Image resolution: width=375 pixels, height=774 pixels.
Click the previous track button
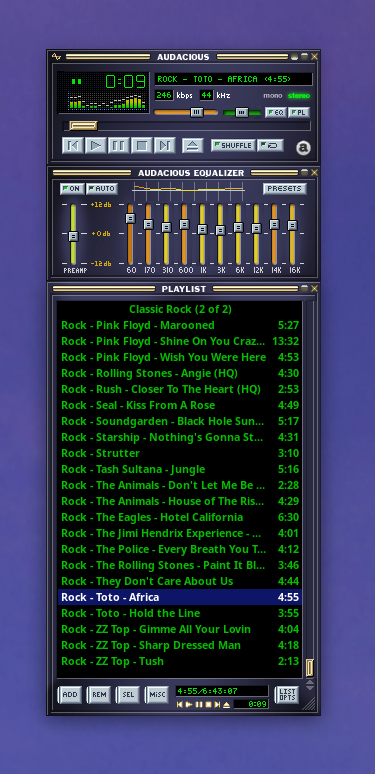[x=73, y=146]
